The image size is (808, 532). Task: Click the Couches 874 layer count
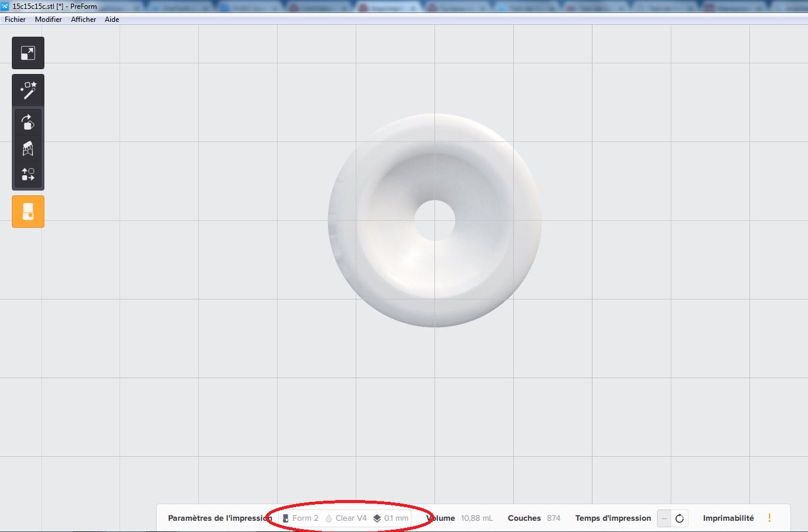point(534,518)
